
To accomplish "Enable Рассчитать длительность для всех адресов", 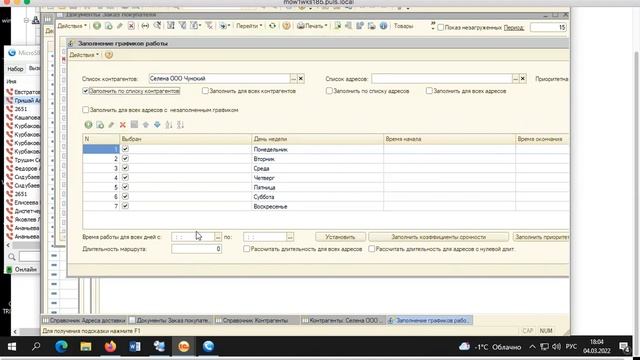I will pyautogui.click(x=247, y=249).
